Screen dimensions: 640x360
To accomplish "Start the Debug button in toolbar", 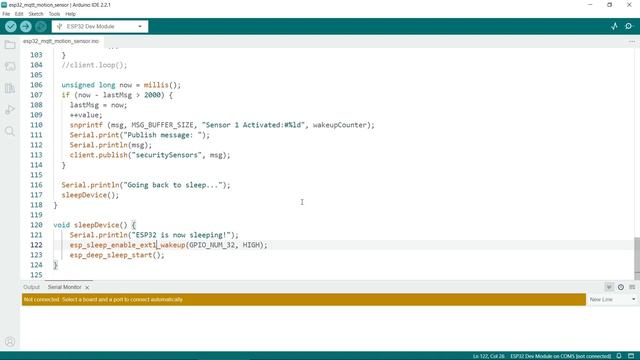I will tap(40, 27).
